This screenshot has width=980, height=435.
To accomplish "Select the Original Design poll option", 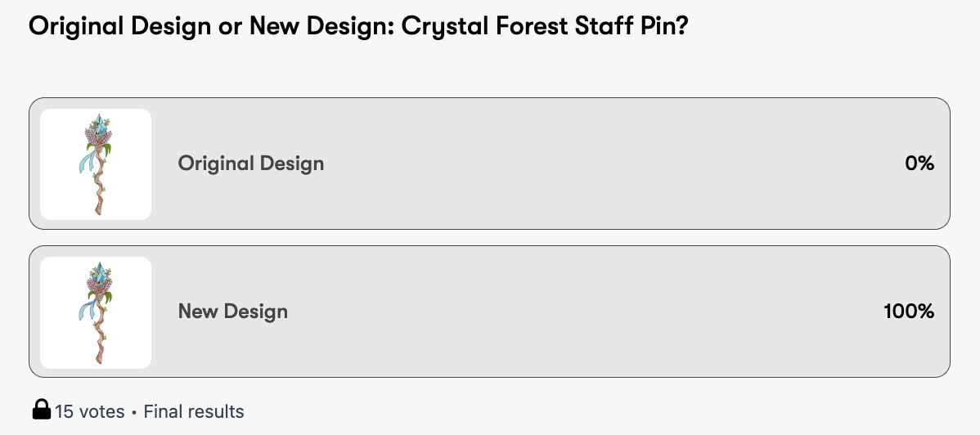I will (489, 164).
